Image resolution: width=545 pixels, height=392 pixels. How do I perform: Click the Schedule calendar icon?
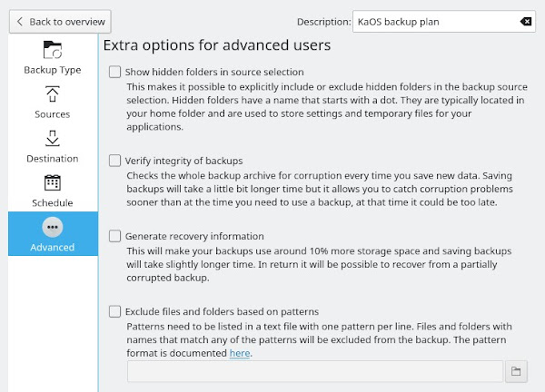(x=53, y=183)
